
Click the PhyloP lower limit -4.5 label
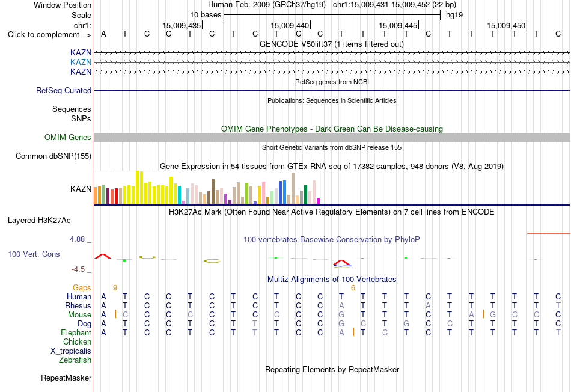tap(78, 269)
